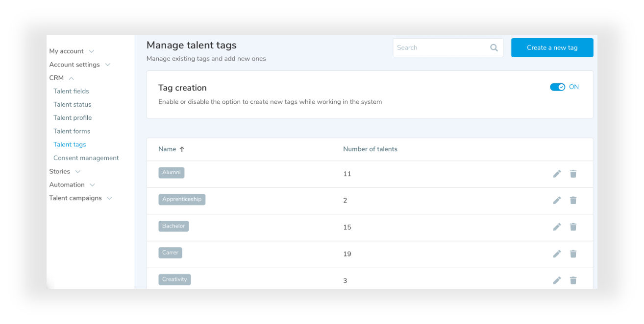Delete the Carrer tag using trash icon
Screen dimensions: 644x324
pos(573,254)
